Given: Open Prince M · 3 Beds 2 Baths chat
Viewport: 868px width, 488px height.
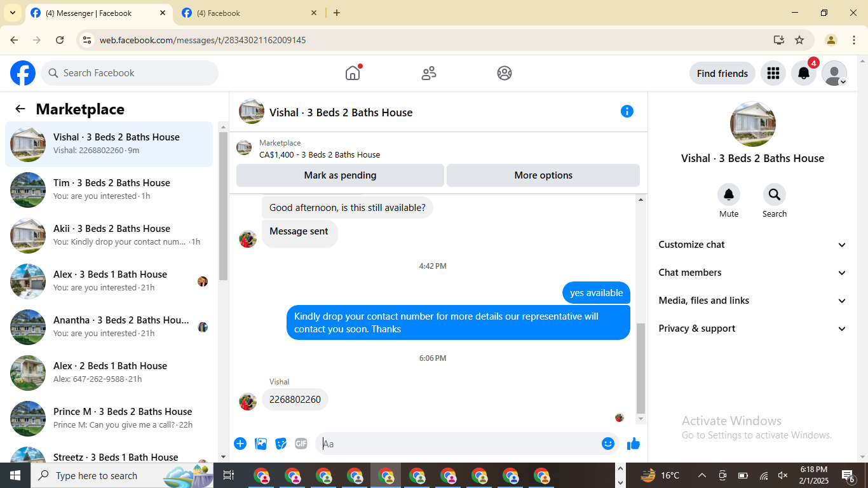Looking at the screenshot, I should (x=109, y=419).
